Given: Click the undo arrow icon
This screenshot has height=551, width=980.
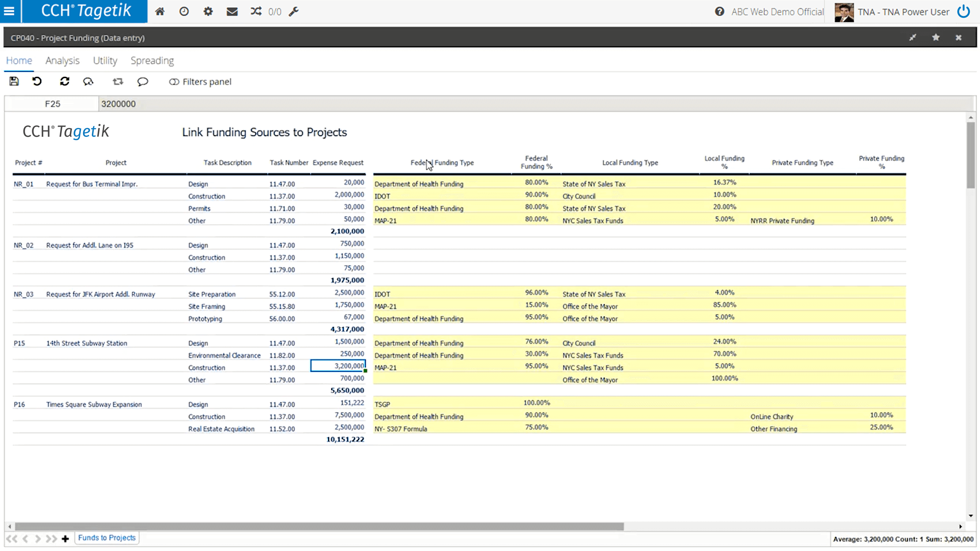Looking at the screenshot, I should pyautogui.click(x=37, y=81).
